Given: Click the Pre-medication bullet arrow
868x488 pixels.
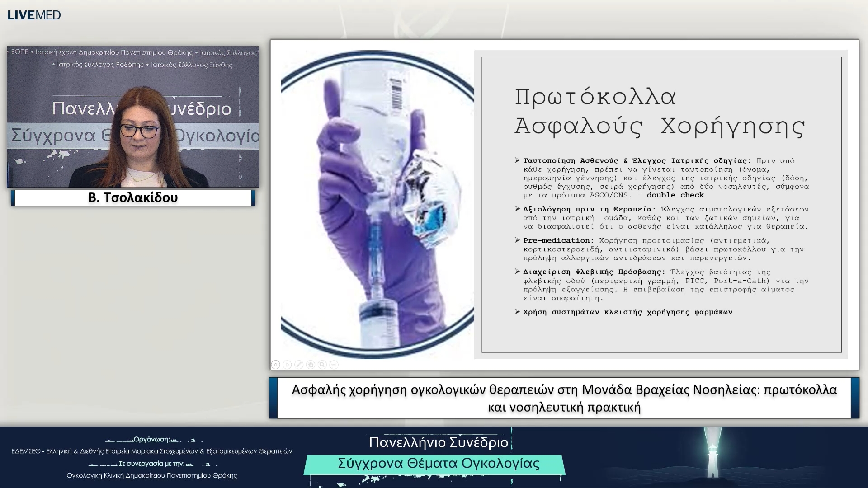Looking at the screenshot, I should coord(517,240).
